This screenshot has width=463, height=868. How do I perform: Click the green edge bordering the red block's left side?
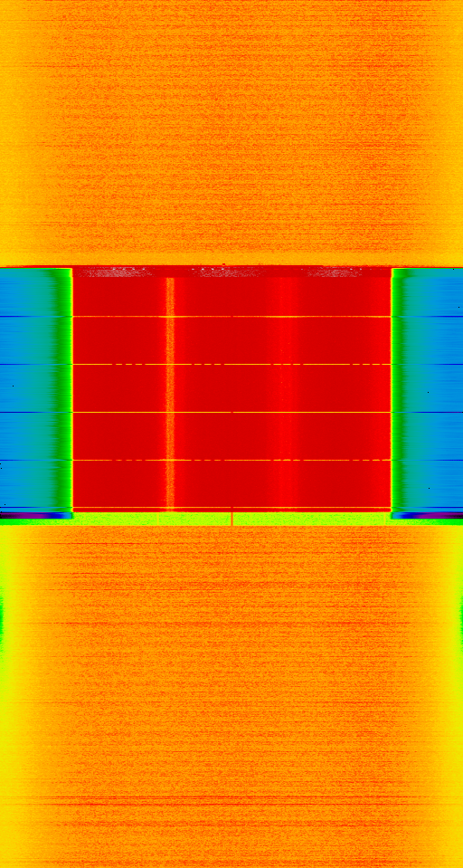[x=65, y=389]
